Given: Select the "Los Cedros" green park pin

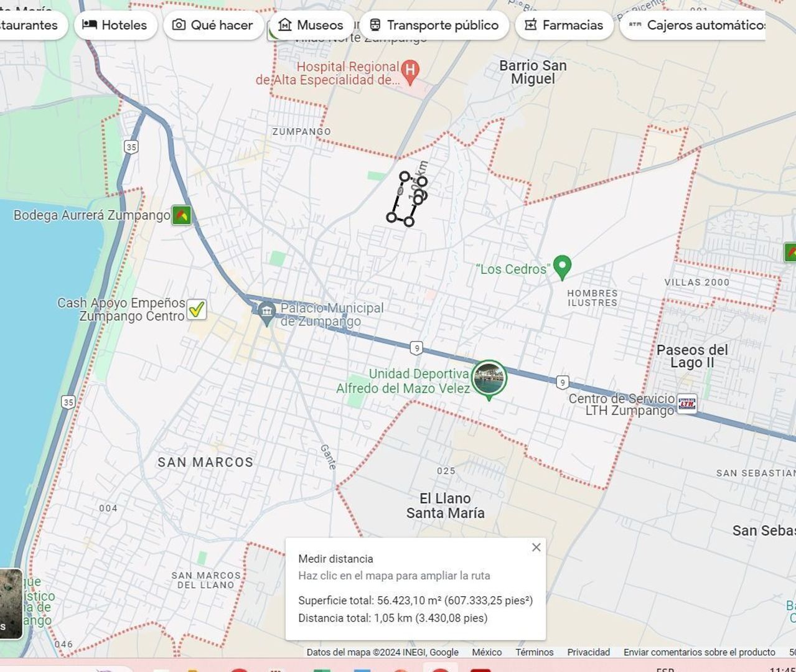Looking at the screenshot, I should (x=562, y=266).
